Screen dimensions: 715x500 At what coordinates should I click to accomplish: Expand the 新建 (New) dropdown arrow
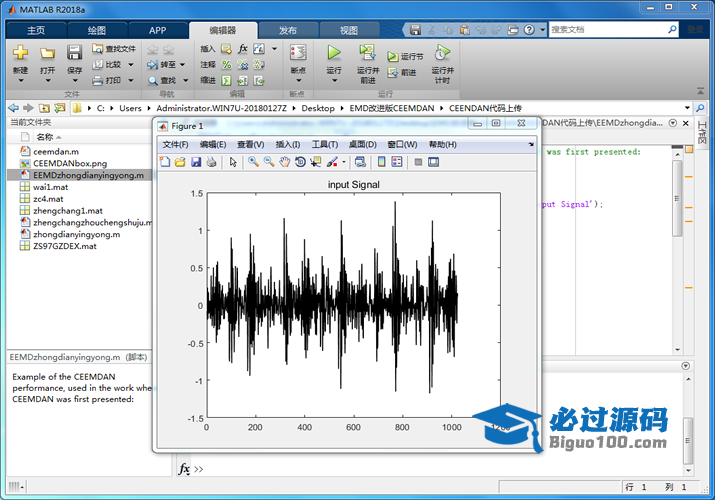coord(21,81)
